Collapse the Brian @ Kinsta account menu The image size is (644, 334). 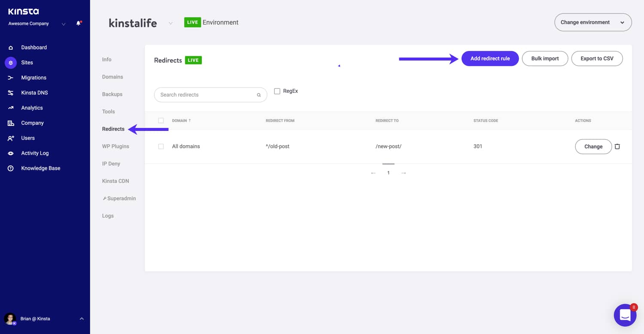[81, 319]
